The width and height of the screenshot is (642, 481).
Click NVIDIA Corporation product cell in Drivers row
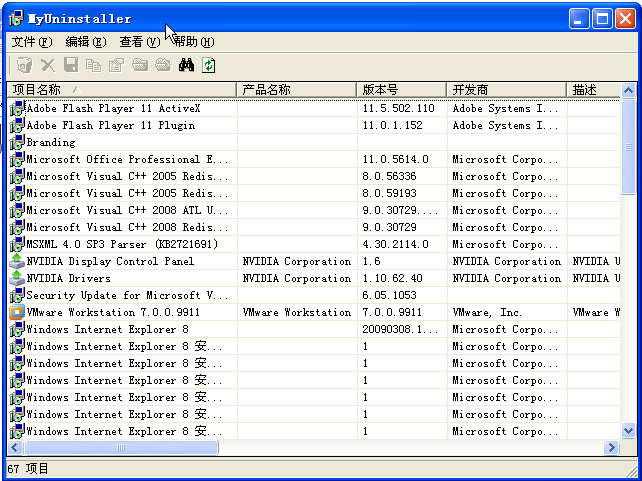pyautogui.click(x=296, y=278)
